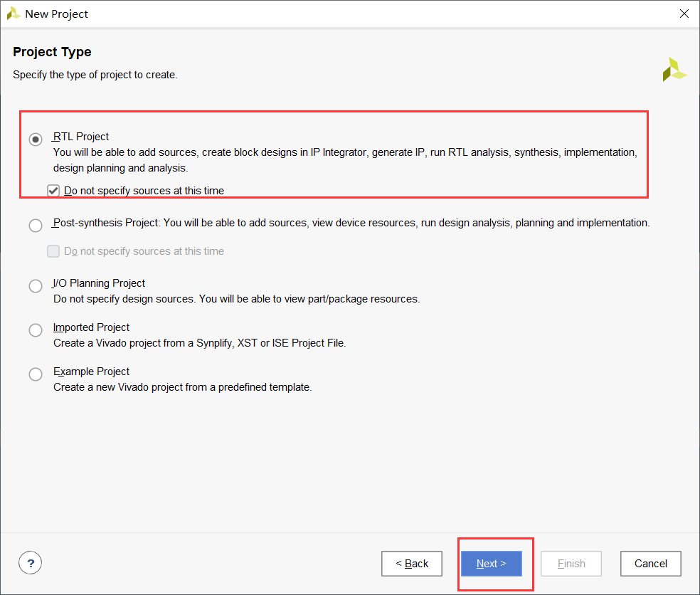Click the 'Create a Vivado project from a Synplify, XST or ISE' description
The image size is (700, 595).
200,343
